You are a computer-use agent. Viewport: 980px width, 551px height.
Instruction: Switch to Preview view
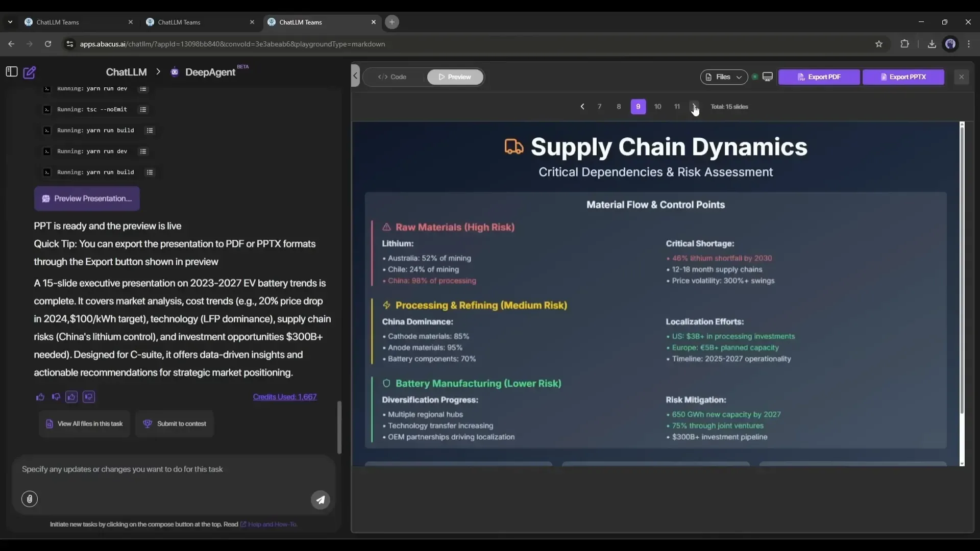click(x=455, y=77)
